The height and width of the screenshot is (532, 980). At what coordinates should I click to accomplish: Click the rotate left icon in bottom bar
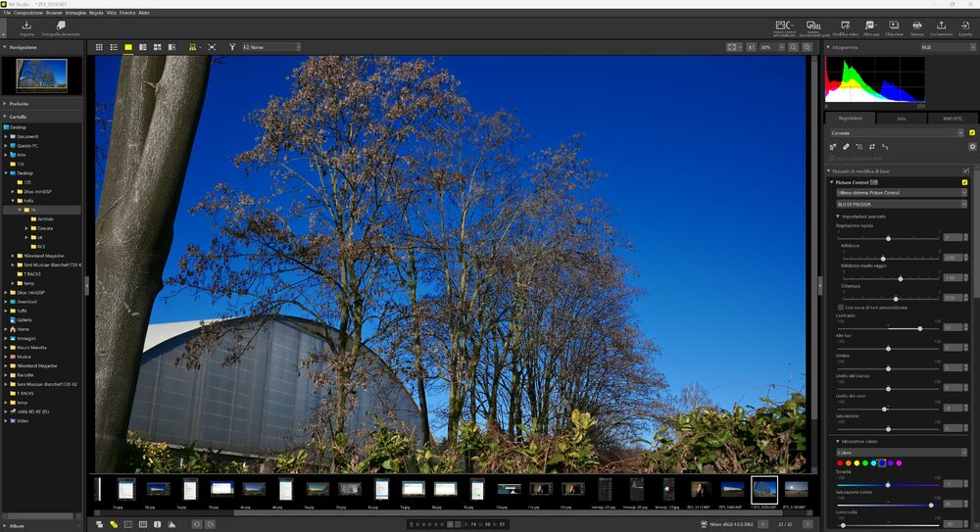(196, 524)
